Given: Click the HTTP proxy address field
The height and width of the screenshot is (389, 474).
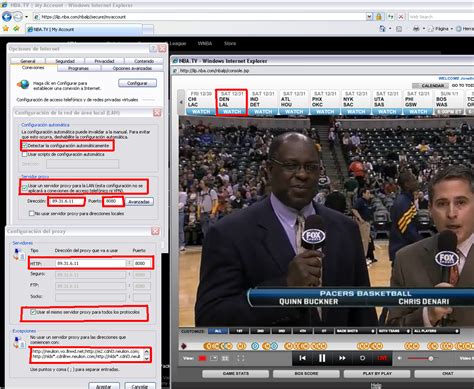Looking at the screenshot, I should 91,263.
